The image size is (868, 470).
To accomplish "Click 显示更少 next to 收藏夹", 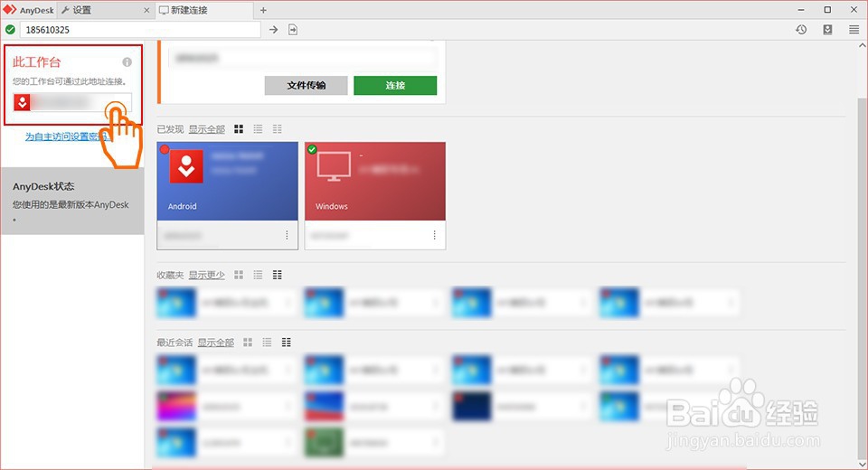I will coord(207,275).
